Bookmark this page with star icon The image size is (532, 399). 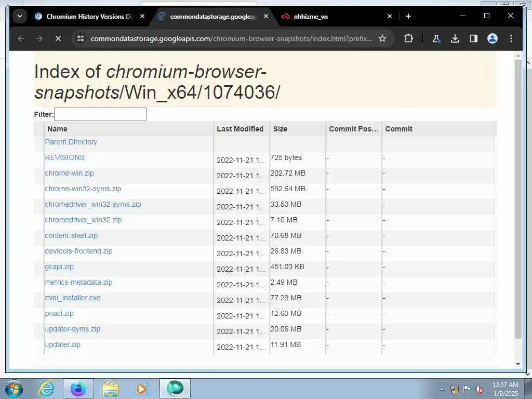point(382,38)
